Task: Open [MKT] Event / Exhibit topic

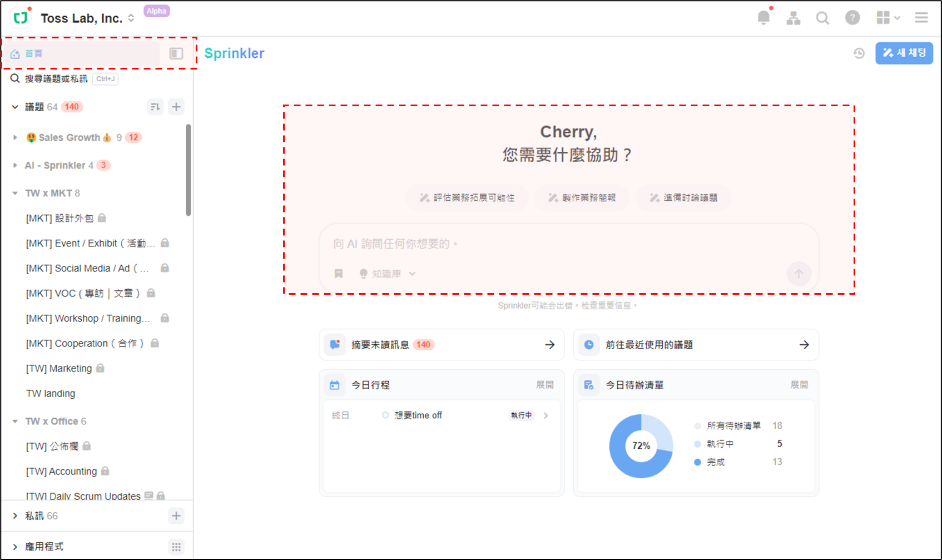Action: 97,243
